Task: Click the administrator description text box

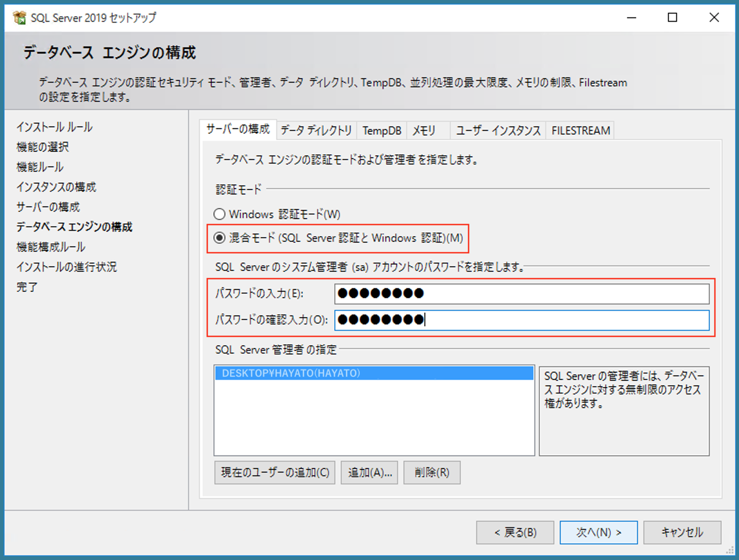Action: coord(624,411)
